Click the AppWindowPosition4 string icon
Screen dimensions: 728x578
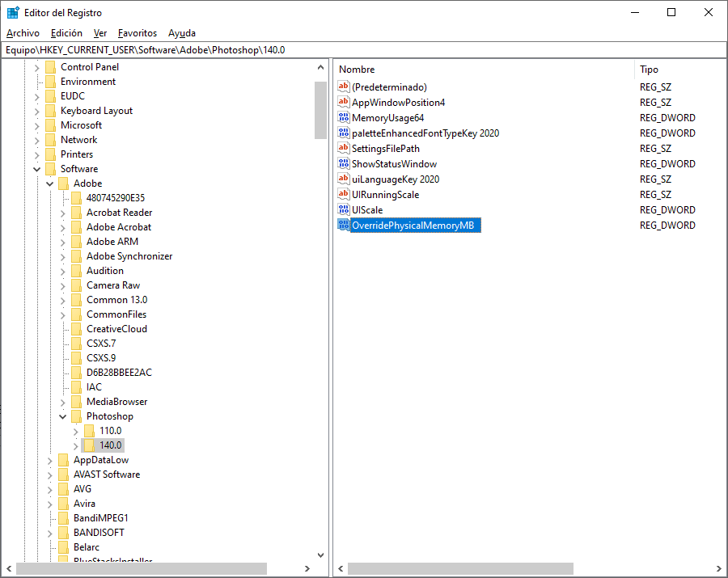[x=344, y=102]
